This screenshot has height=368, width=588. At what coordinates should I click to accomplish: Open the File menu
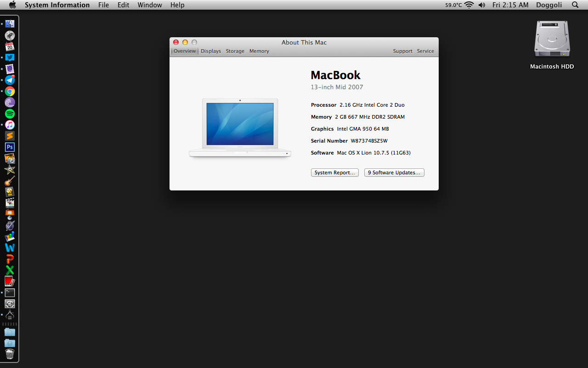tap(104, 5)
